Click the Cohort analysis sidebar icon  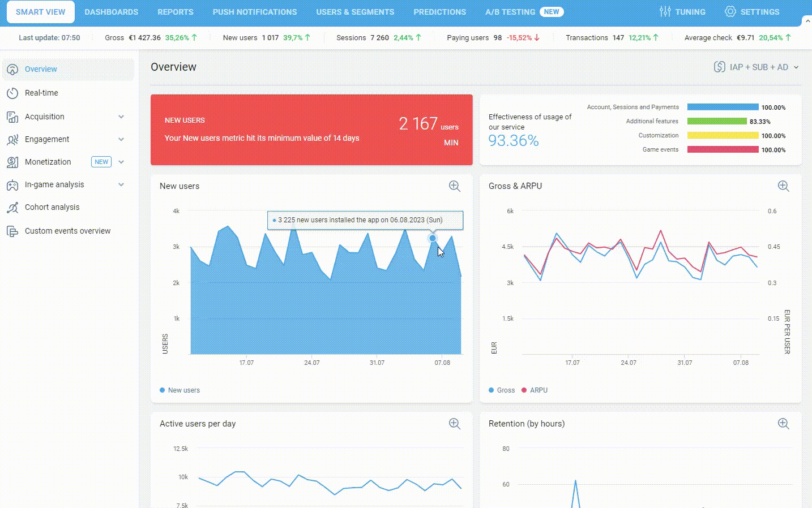coord(12,208)
